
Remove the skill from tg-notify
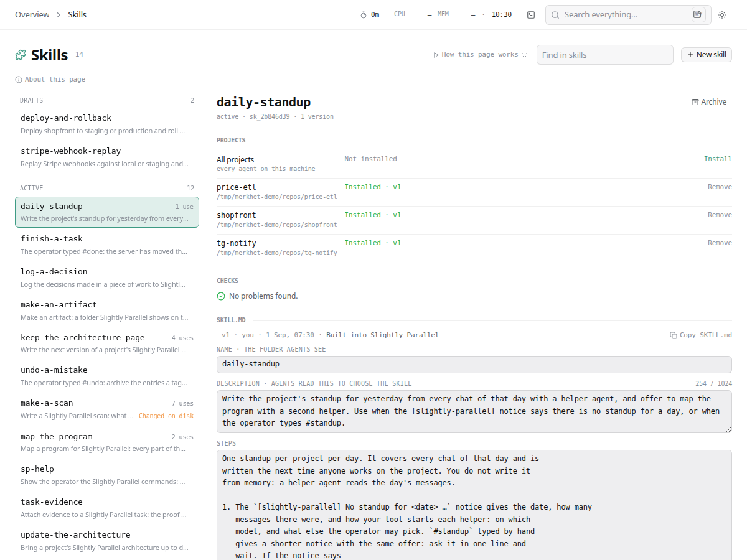click(720, 243)
